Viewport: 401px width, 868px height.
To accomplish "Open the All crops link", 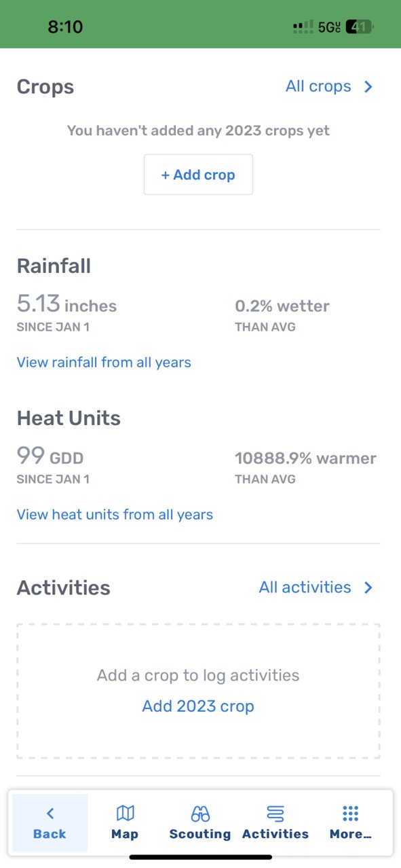I will 318,86.
